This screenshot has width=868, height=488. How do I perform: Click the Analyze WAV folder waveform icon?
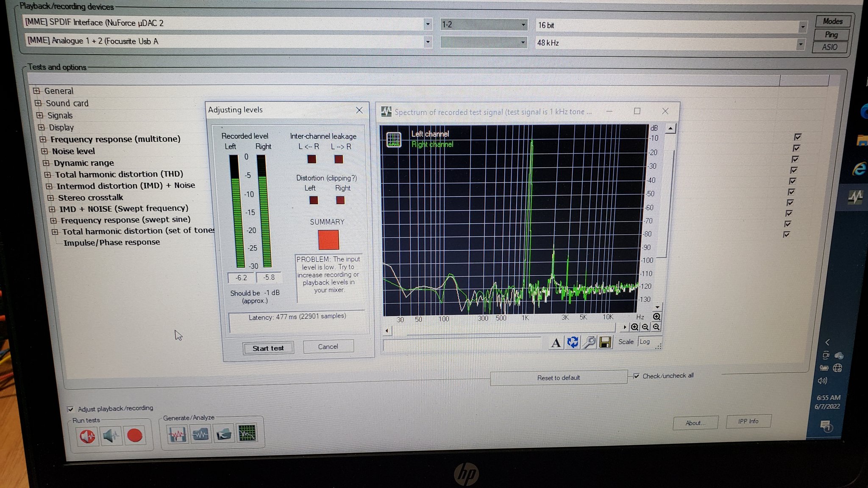(200, 434)
